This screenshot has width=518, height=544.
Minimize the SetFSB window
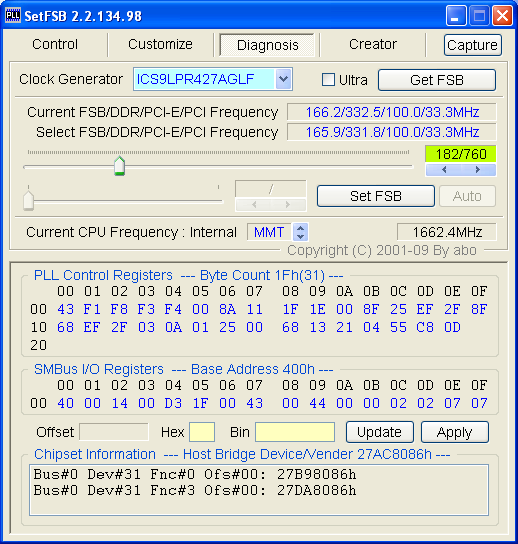(x=456, y=16)
